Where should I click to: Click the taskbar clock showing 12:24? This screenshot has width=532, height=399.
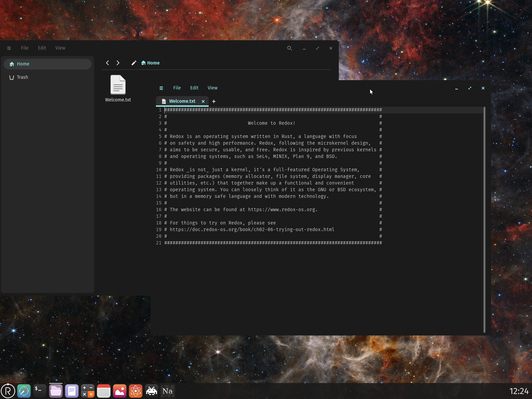pyautogui.click(x=519, y=391)
